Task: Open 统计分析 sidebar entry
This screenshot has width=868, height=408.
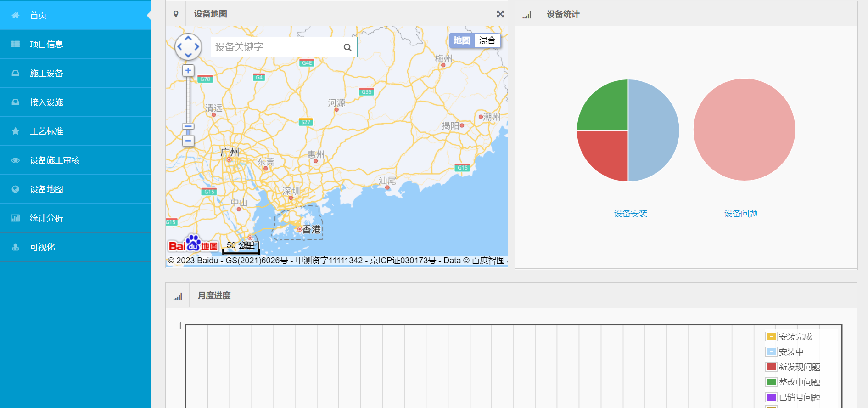Action: pyautogui.click(x=76, y=218)
